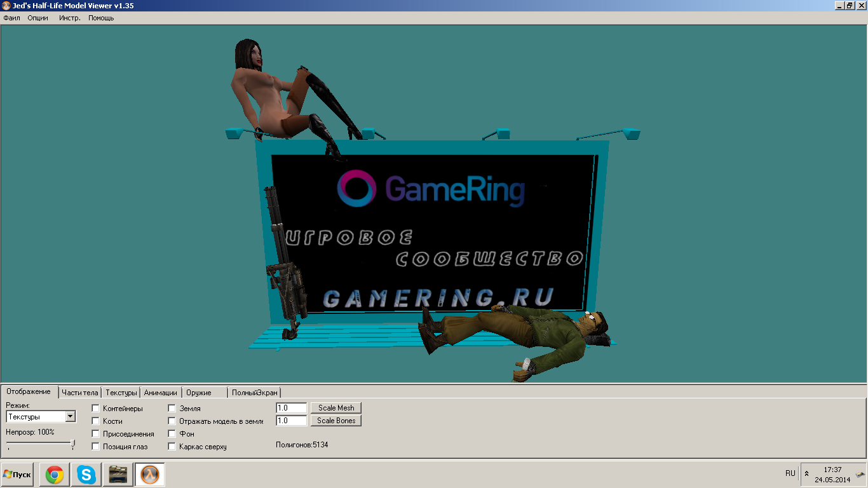This screenshot has width=868, height=488.
Task: Switch to the Части тела tab
Action: [80, 393]
